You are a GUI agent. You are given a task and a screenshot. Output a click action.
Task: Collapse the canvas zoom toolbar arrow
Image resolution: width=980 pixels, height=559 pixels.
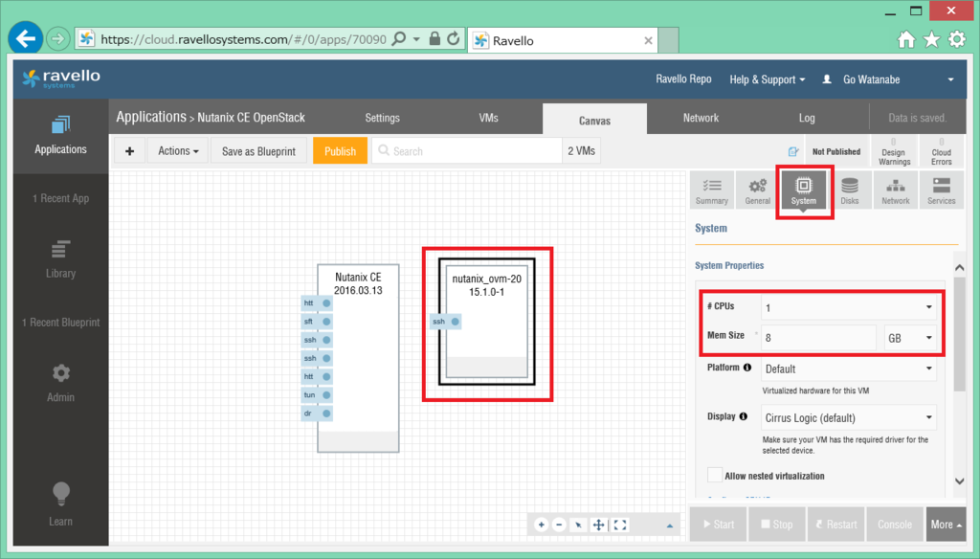coord(669,525)
